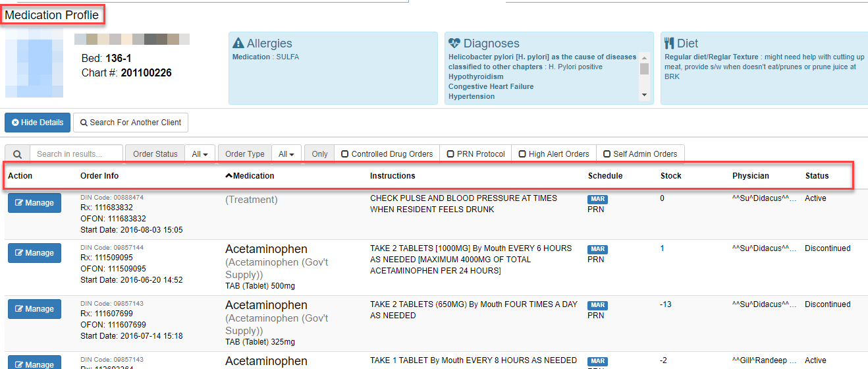868x369 pixels.
Task: Open the Order Status All dropdown
Action: click(x=200, y=154)
